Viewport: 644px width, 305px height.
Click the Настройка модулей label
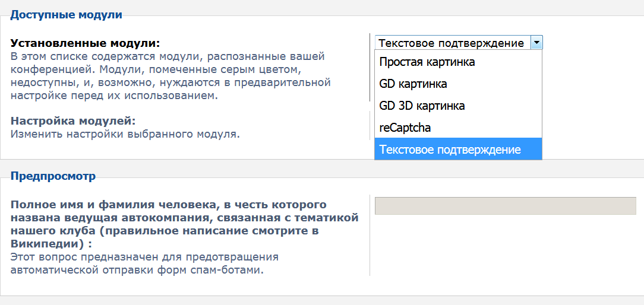pyautogui.click(x=73, y=121)
